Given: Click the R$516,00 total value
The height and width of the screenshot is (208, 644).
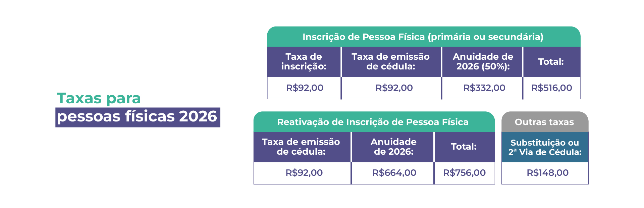Looking at the screenshot, I should pos(551,88).
